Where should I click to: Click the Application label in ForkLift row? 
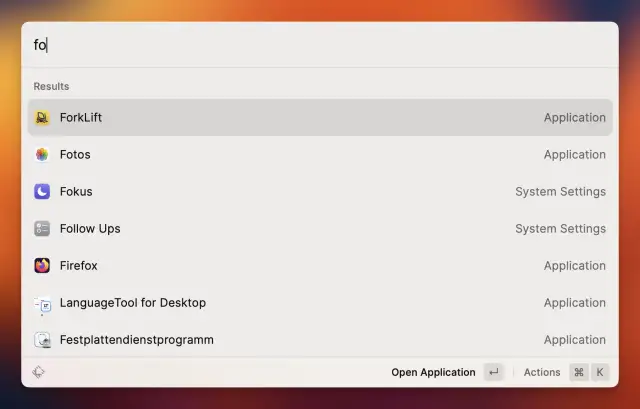click(575, 118)
